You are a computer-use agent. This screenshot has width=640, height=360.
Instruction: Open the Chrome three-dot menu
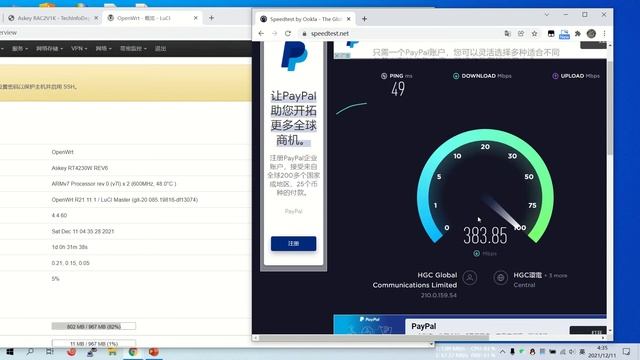(x=604, y=33)
